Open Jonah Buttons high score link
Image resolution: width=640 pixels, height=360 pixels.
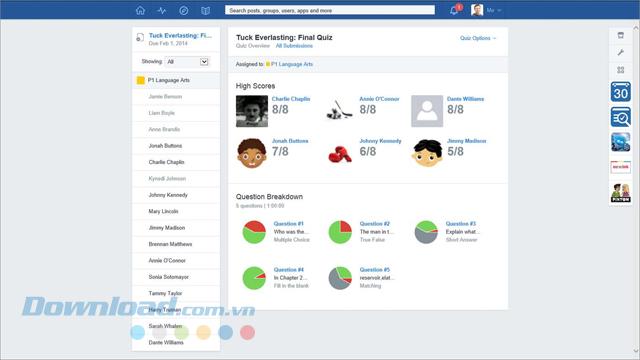[x=290, y=141]
